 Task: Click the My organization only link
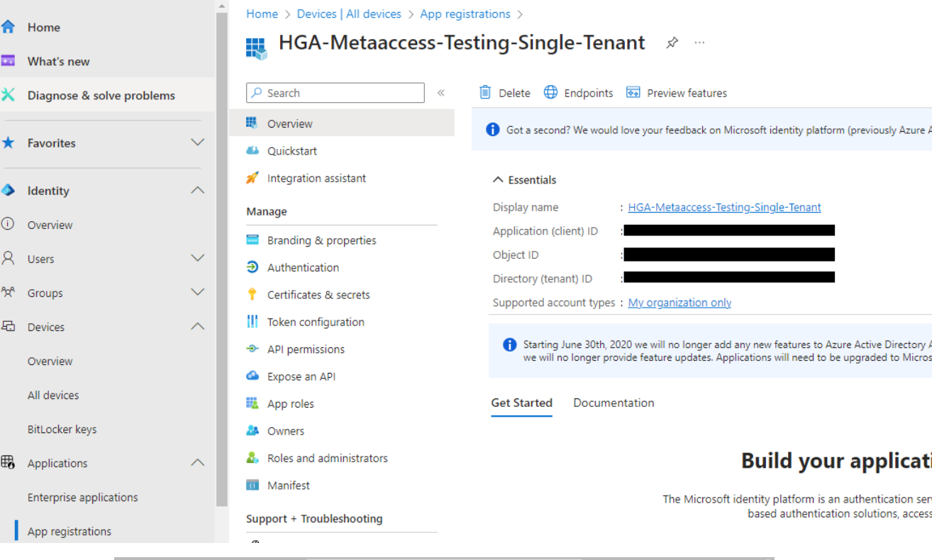point(679,302)
